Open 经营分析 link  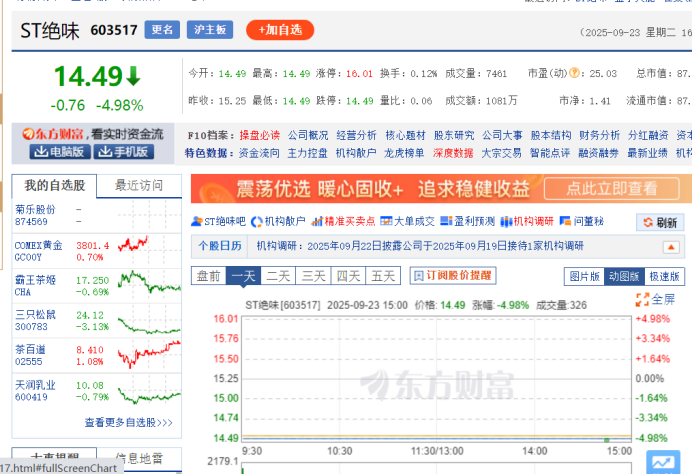(357, 135)
